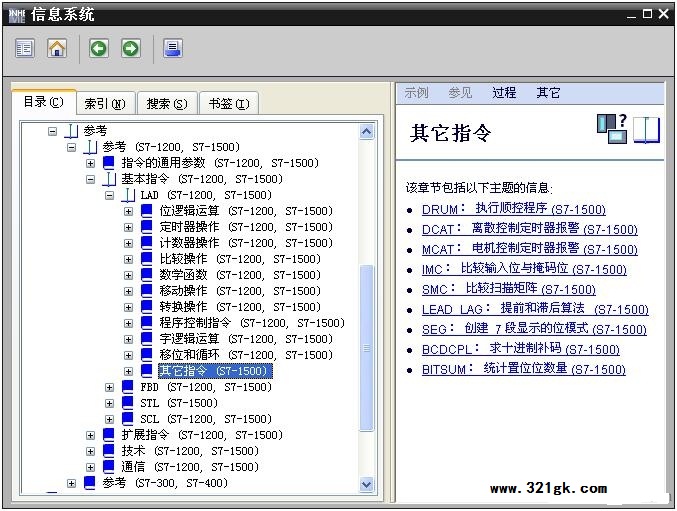Image resolution: width=677 pixels, height=511 pixels.
Task: Expand 位逻辑运算 tree node
Action: pyautogui.click(x=128, y=211)
